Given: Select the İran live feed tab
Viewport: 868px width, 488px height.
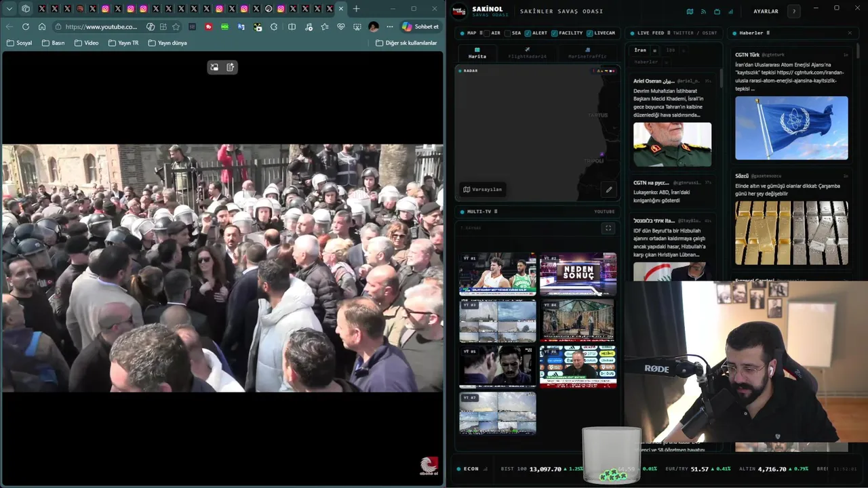Looking at the screenshot, I should click(640, 50).
